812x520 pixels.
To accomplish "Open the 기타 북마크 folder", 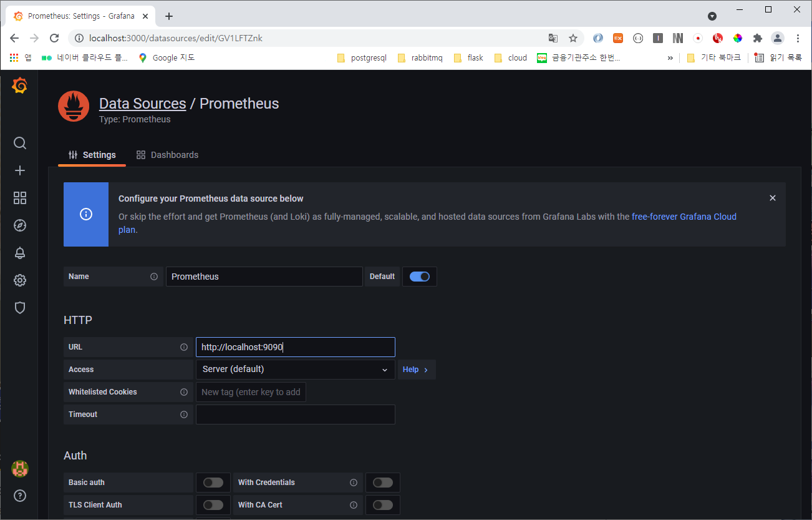I will coord(714,58).
